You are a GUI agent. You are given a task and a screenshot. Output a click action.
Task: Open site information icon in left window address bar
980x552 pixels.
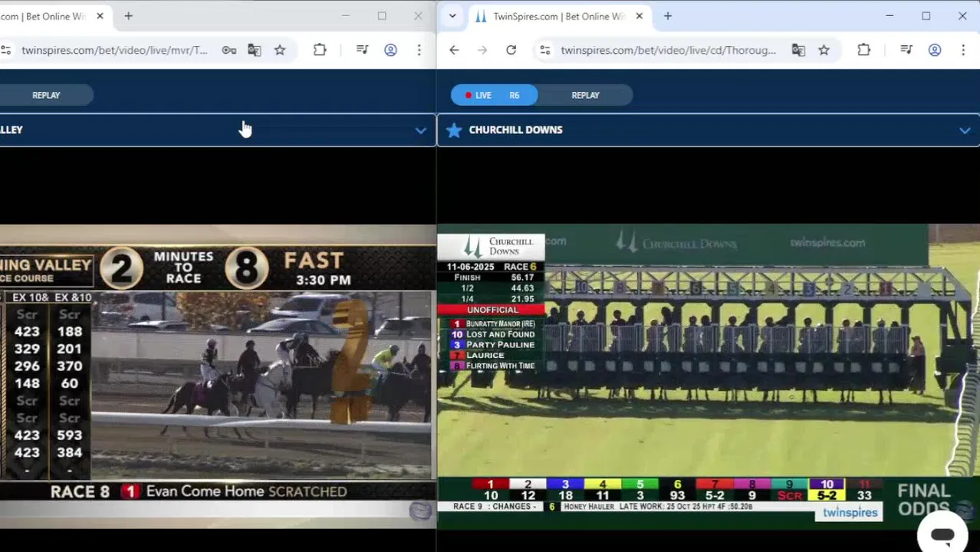[x=5, y=51]
